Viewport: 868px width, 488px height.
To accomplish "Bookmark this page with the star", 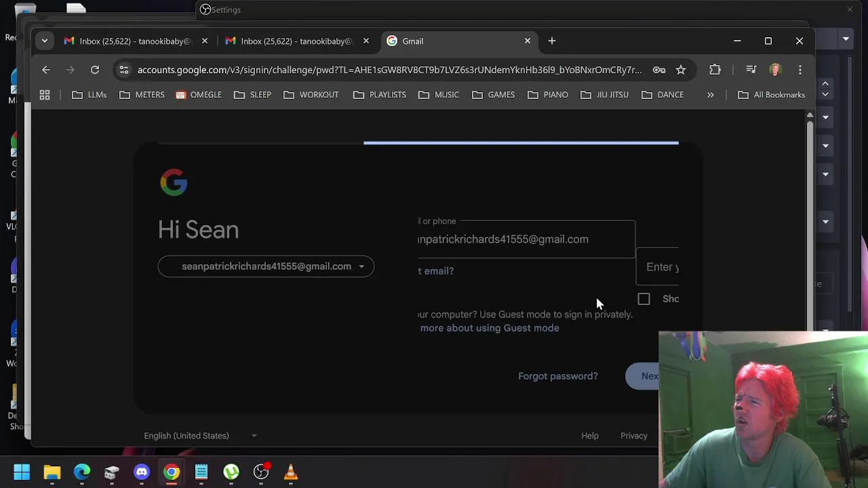I will click(x=681, y=70).
